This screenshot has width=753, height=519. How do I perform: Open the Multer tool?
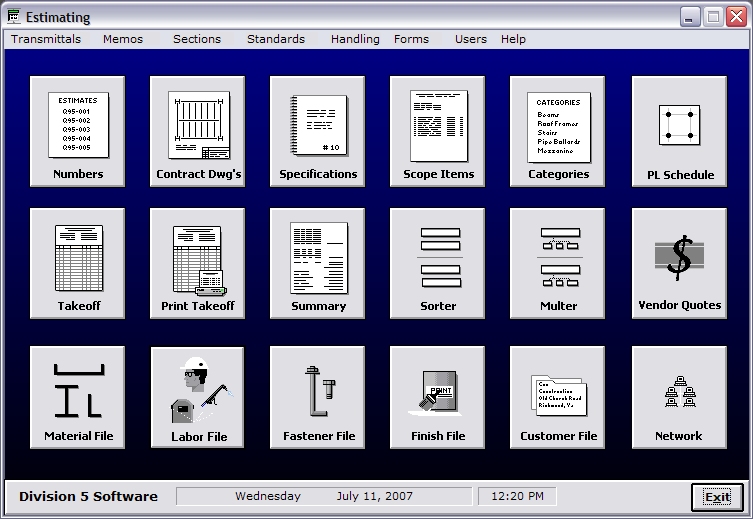coord(558,263)
